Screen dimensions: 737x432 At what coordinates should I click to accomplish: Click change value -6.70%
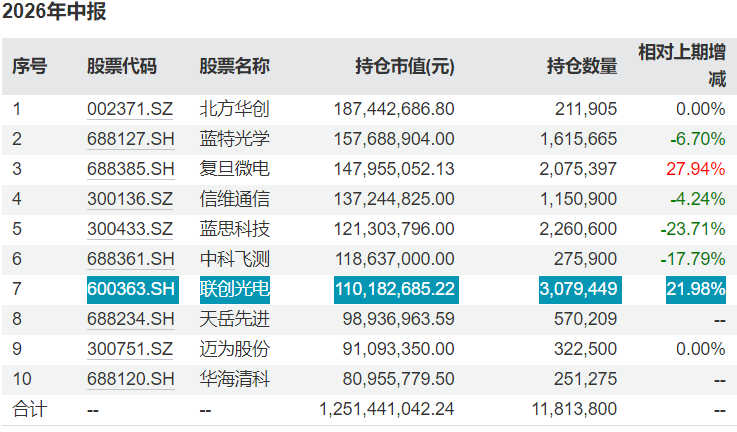698,140
